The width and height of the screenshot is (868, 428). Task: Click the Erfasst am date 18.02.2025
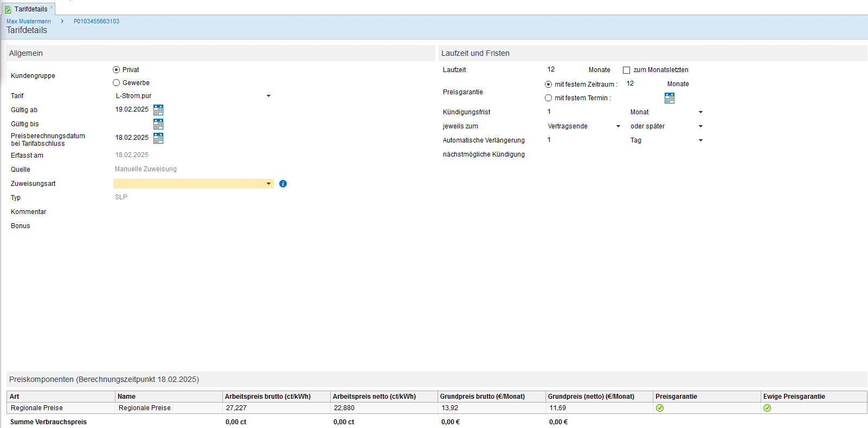click(x=132, y=155)
